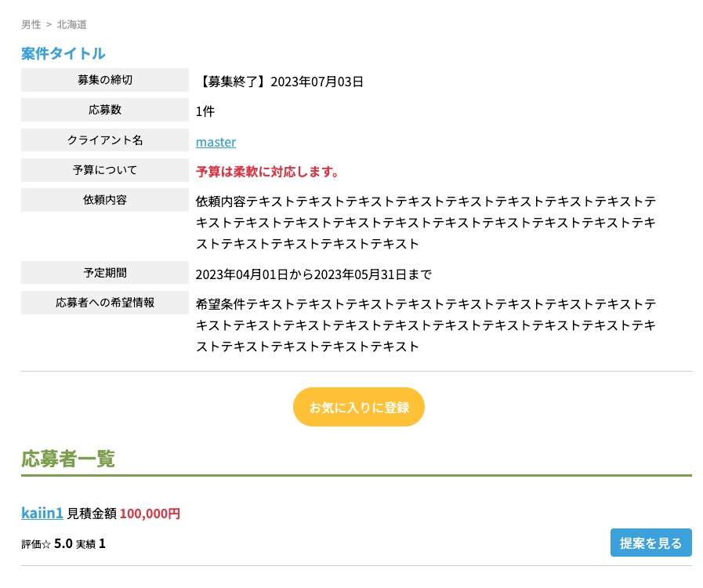Click the 提案を見る button
Viewport: 703px width, 588px height.
(650, 543)
